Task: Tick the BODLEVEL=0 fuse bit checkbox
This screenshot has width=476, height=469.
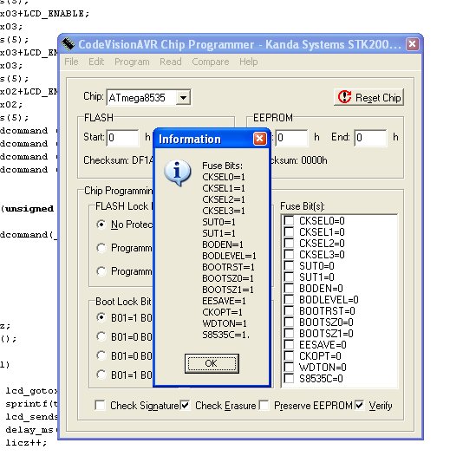Action: [x=289, y=299]
